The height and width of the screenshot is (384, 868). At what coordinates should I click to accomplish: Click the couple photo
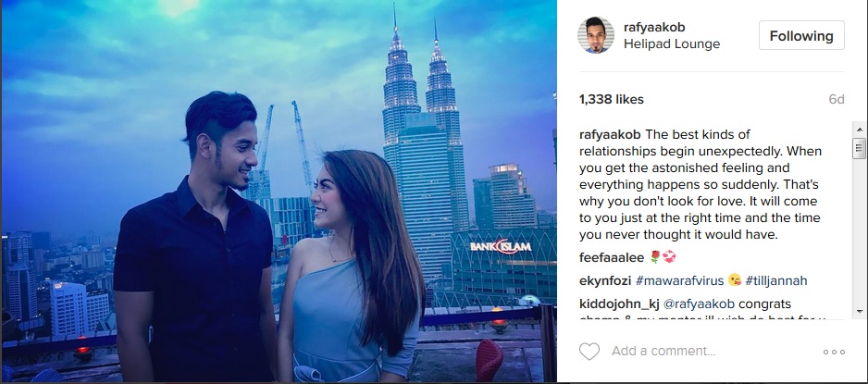pyautogui.click(x=279, y=191)
